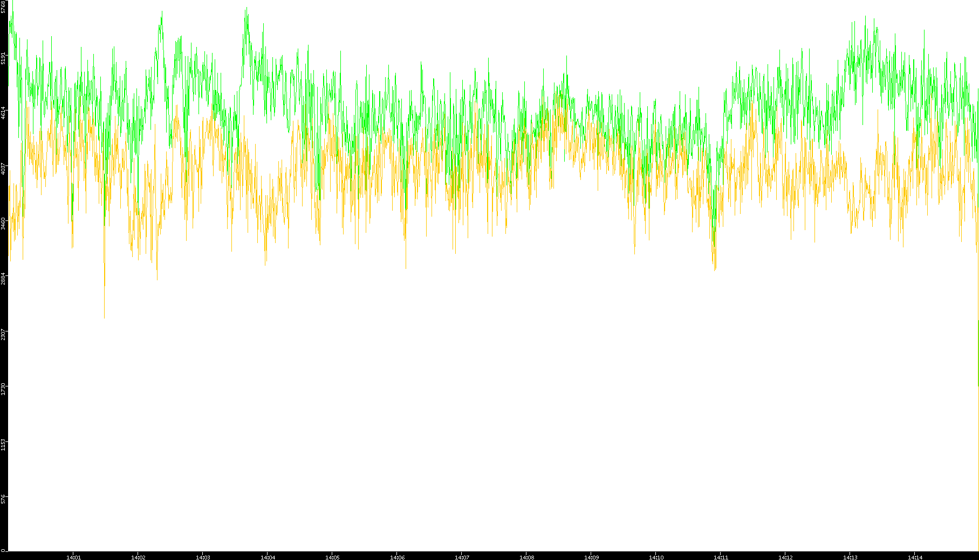Image resolution: width=979 pixels, height=560 pixels.
Task: Click the 14:09 time axis label
Action: tap(591, 557)
